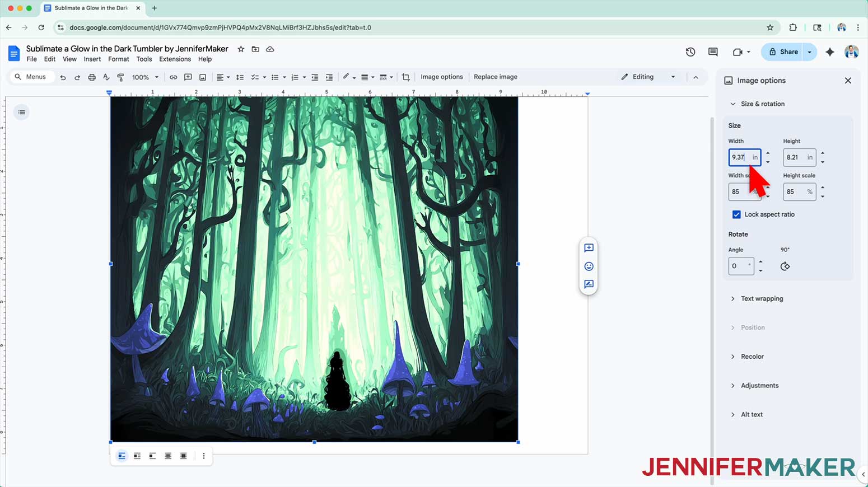The image size is (868, 487).
Task: Move the document to a folder
Action: pos(255,49)
